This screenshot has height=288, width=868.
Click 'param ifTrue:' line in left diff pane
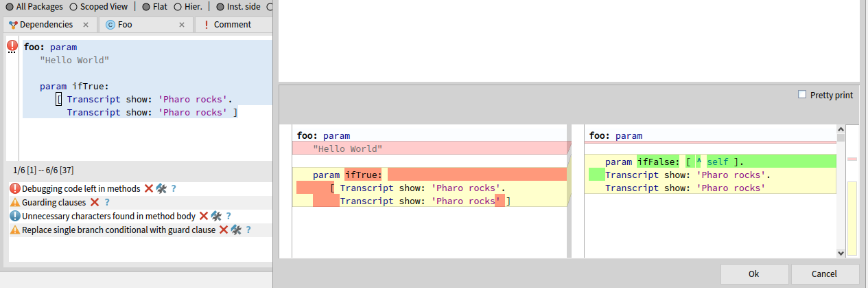coord(347,175)
